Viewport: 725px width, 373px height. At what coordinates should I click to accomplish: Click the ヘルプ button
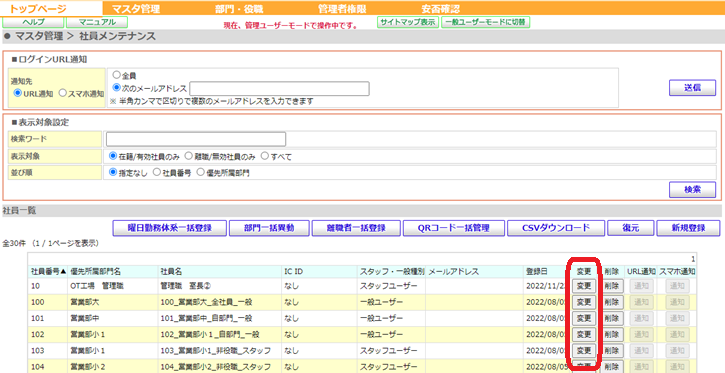33,22
